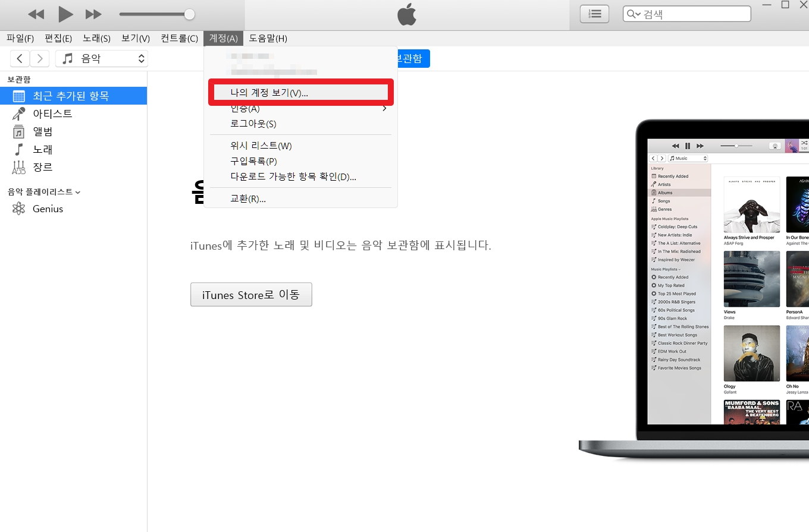Open 아티스트 in the sidebar
The width and height of the screenshot is (809, 532).
pos(73,114)
